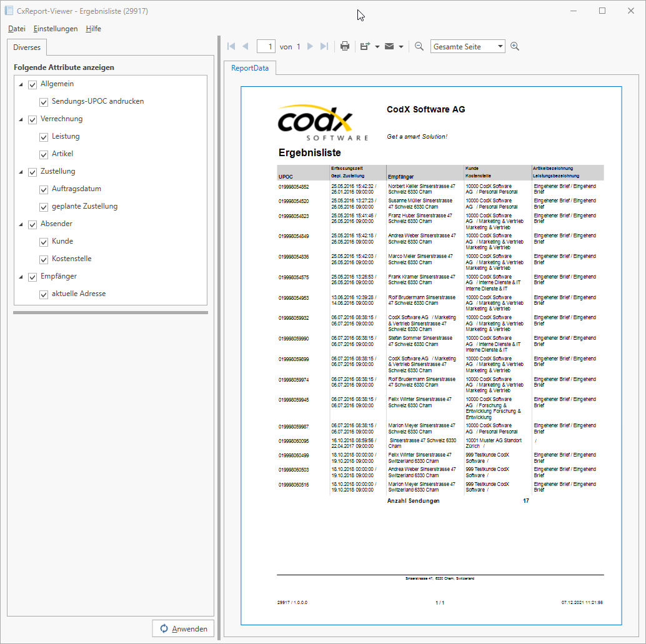Click the Zoom out magnifier icon
The width and height of the screenshot is (646, 644).
(x=418, y=46)
